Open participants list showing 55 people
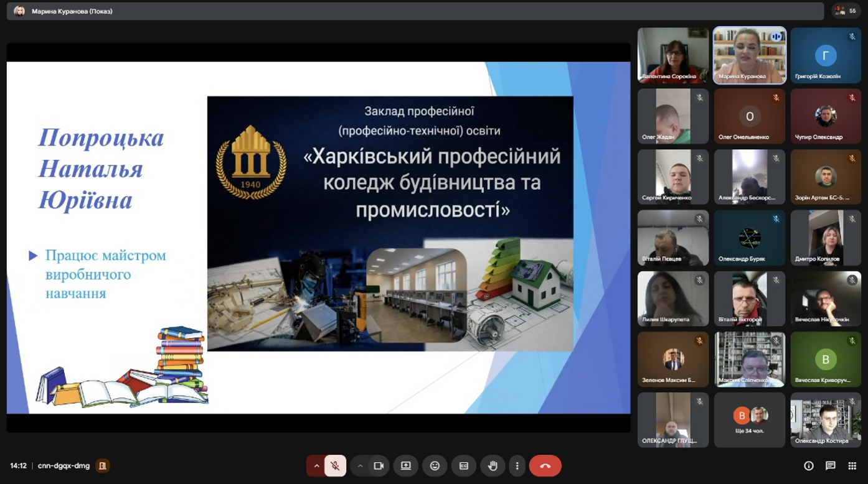The image size is (868, 484). 846,11
